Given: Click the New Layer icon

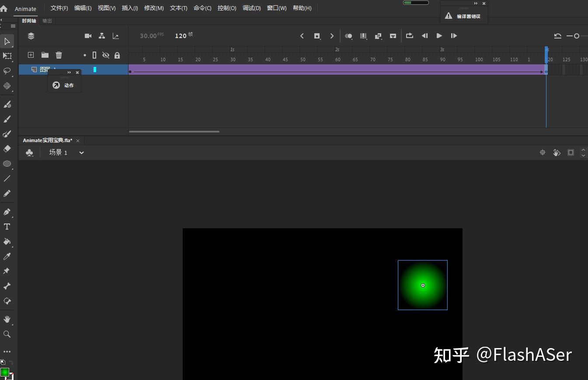Looking at the screenshot, I should click(x=31, y=55).
